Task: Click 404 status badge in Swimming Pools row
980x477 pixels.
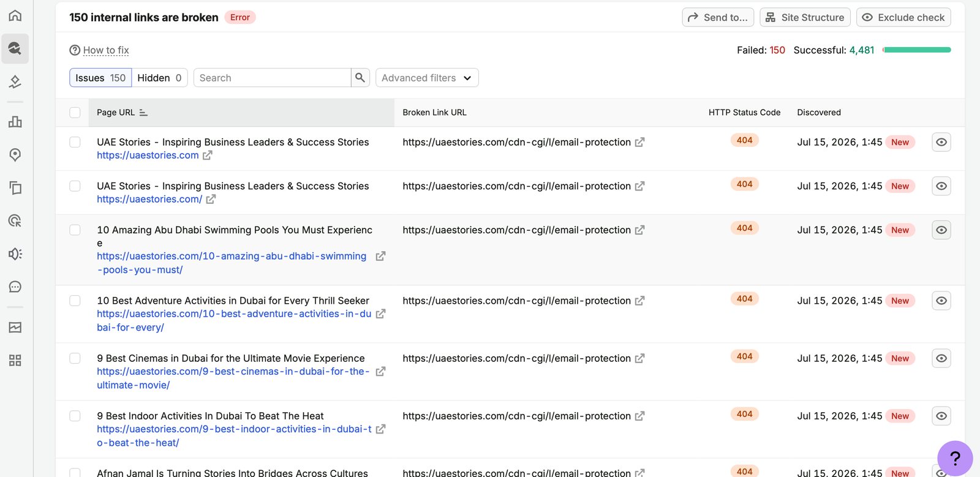Action: pos(744,228)
